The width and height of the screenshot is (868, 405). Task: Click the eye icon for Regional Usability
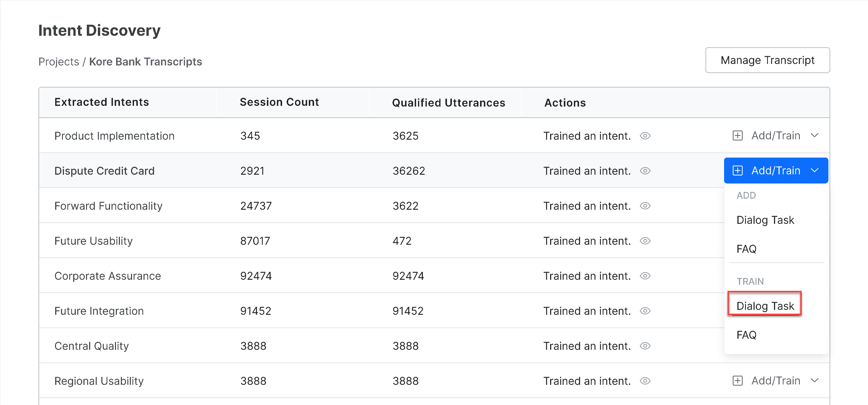[x=645, y=381]
